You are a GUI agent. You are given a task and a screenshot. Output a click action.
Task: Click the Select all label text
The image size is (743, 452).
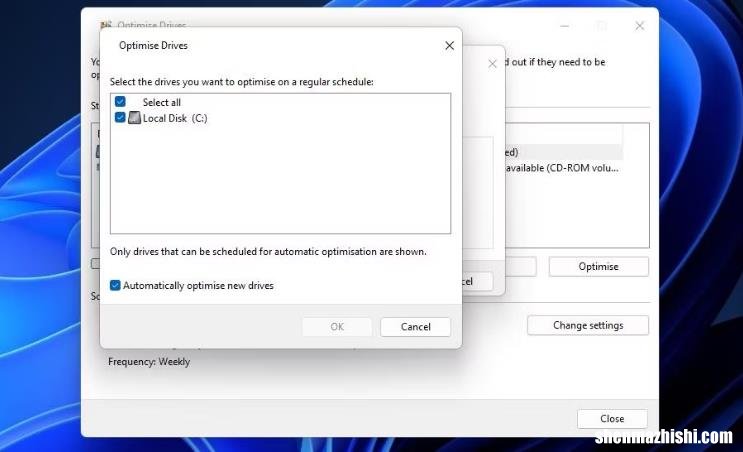point(162,102)
